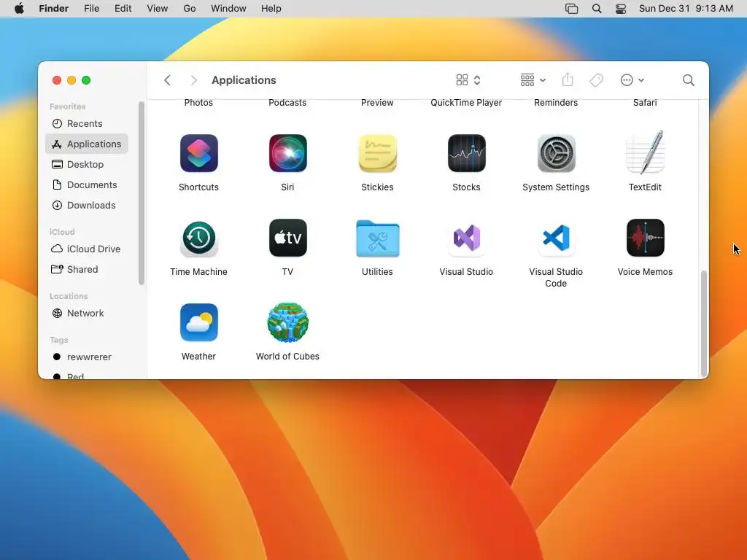Click the Share toolbar icon
747x560 pixels.
coord(568,79)
